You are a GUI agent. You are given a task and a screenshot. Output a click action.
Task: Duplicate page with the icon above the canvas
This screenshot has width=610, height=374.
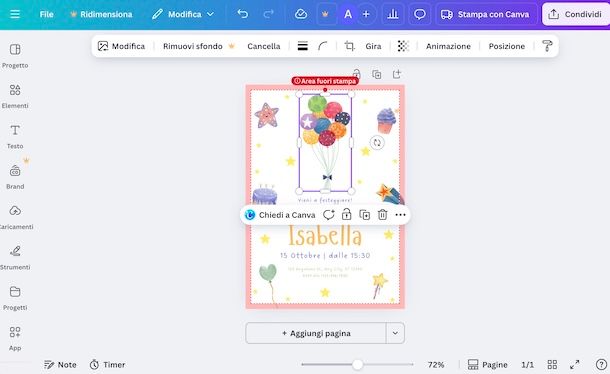377,74
